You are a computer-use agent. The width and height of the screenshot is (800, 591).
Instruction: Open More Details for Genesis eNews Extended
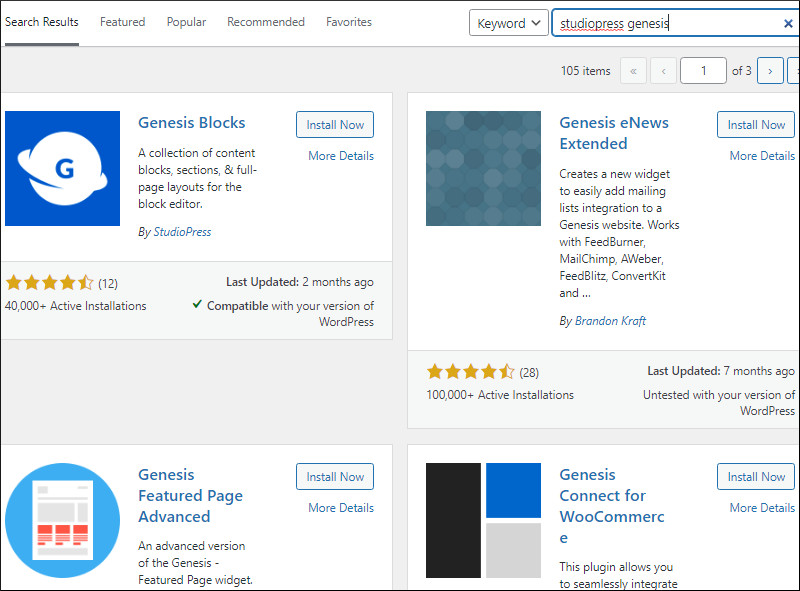pos(762,156)
